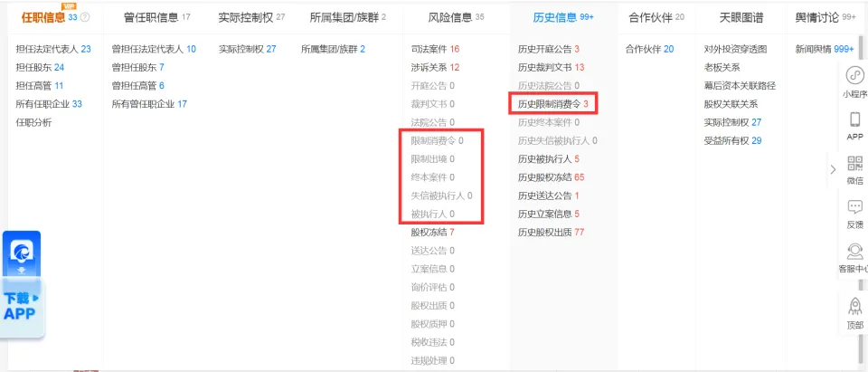Click 对外投资穿透图 link

tap(735, 49)
